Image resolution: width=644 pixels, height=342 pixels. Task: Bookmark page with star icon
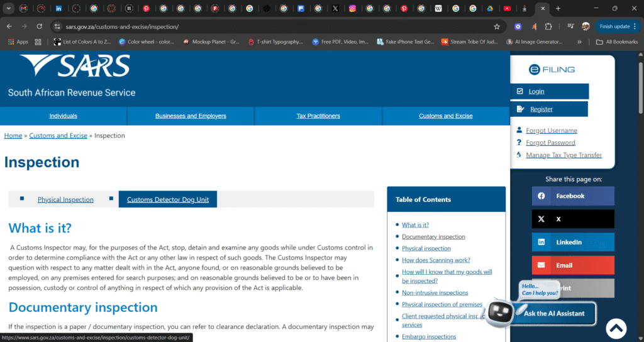497,27
